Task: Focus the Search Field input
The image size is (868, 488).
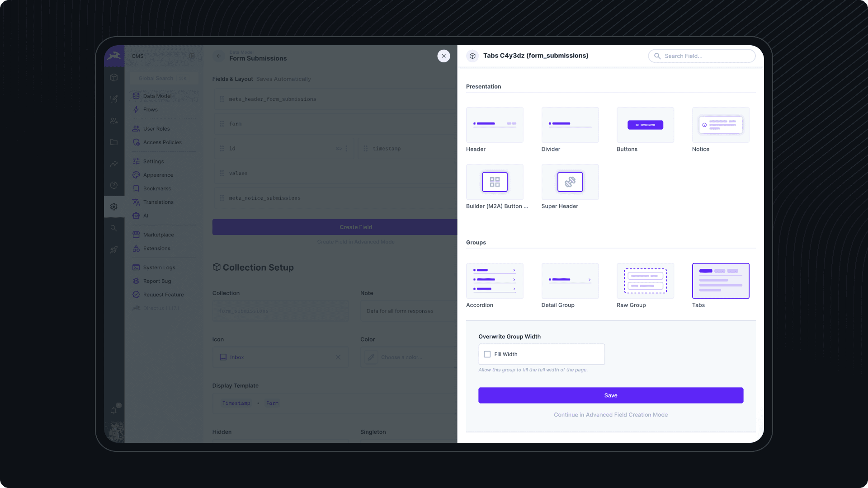Action: tap(702, 56)
